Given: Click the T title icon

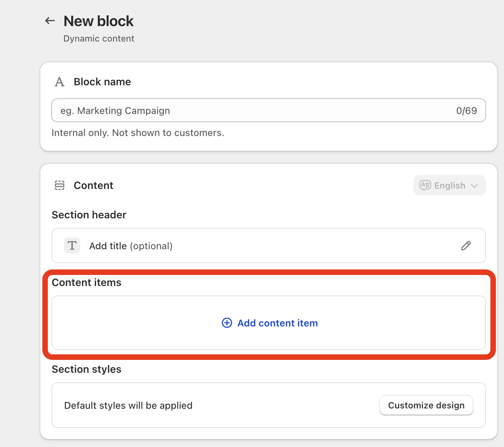Looking at the screenshot, I should coord(72,246).
